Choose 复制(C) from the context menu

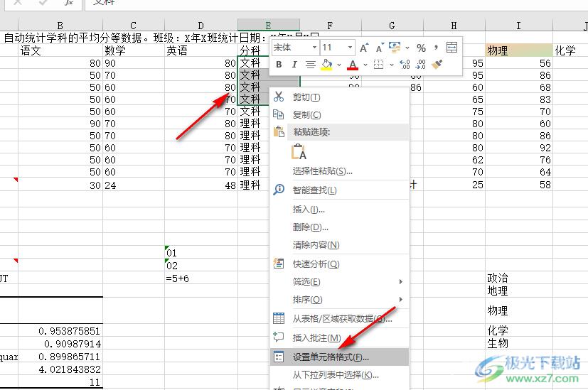[340, 114]
